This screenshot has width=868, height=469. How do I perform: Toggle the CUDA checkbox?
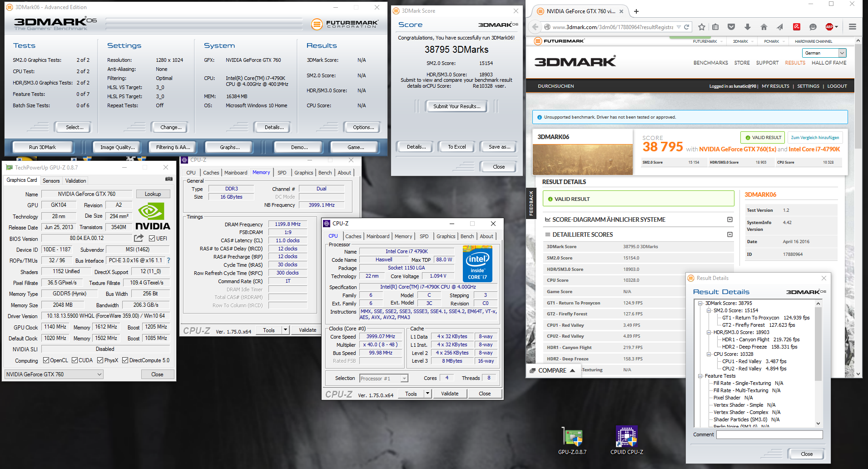(x=74, y=360)
